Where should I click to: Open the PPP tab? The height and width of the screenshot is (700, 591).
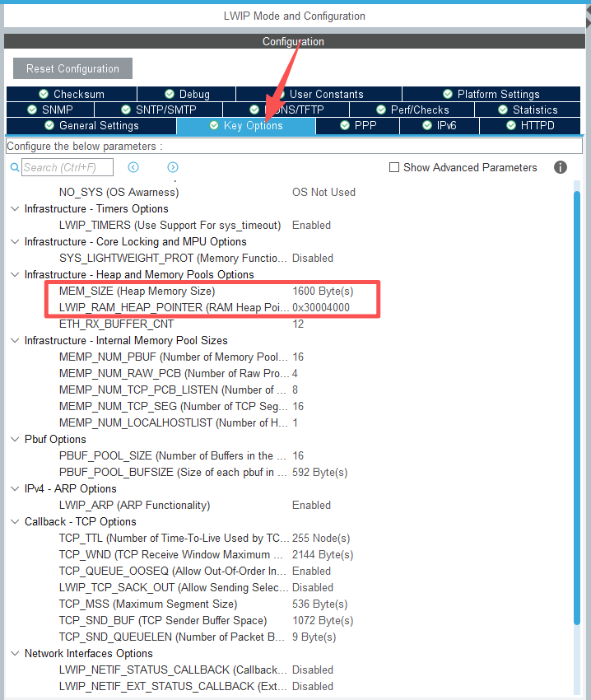click(357, 125)
